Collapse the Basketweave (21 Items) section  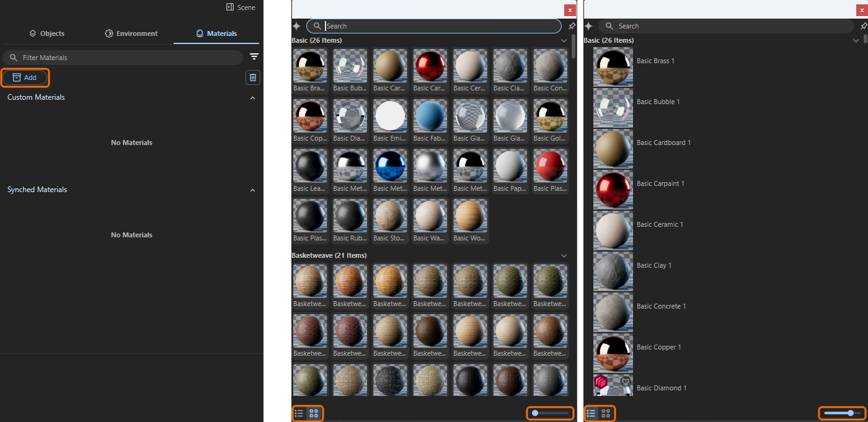click(x=564, y=255)
